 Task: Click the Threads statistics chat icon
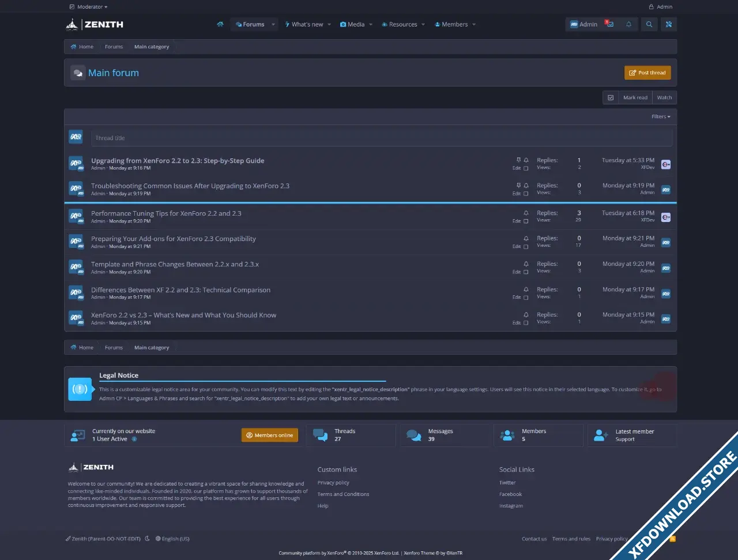[320, 435]
